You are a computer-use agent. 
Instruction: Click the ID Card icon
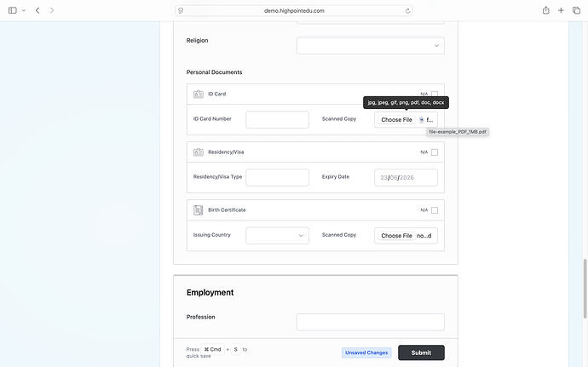(x=199, y=95)
